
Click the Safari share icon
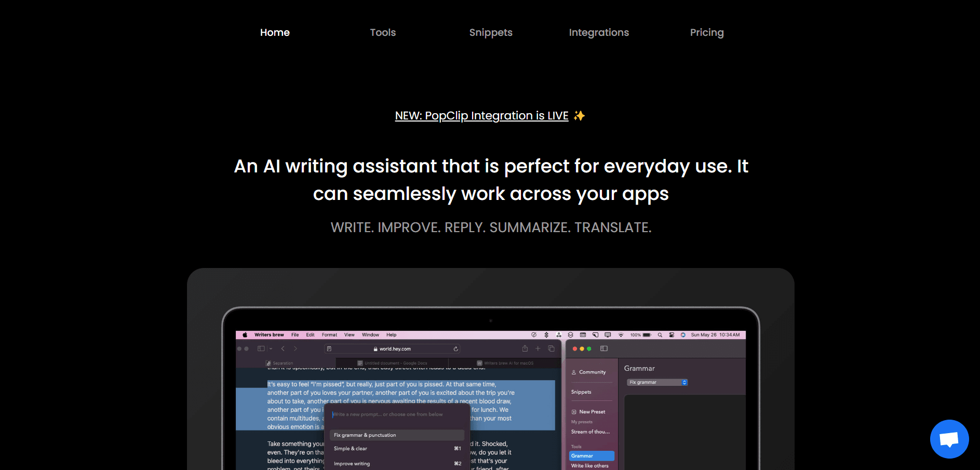pos(525,348)
